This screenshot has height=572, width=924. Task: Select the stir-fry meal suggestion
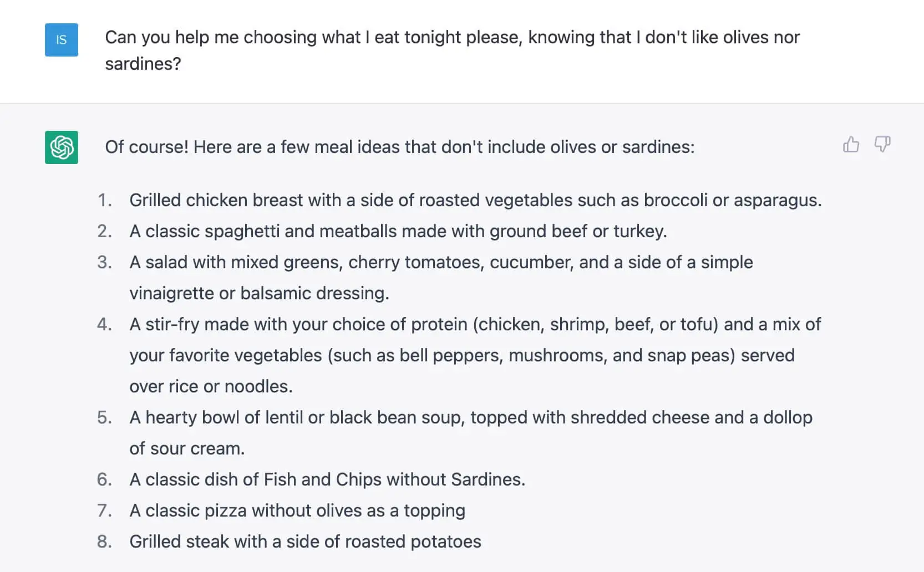(475, 324)
